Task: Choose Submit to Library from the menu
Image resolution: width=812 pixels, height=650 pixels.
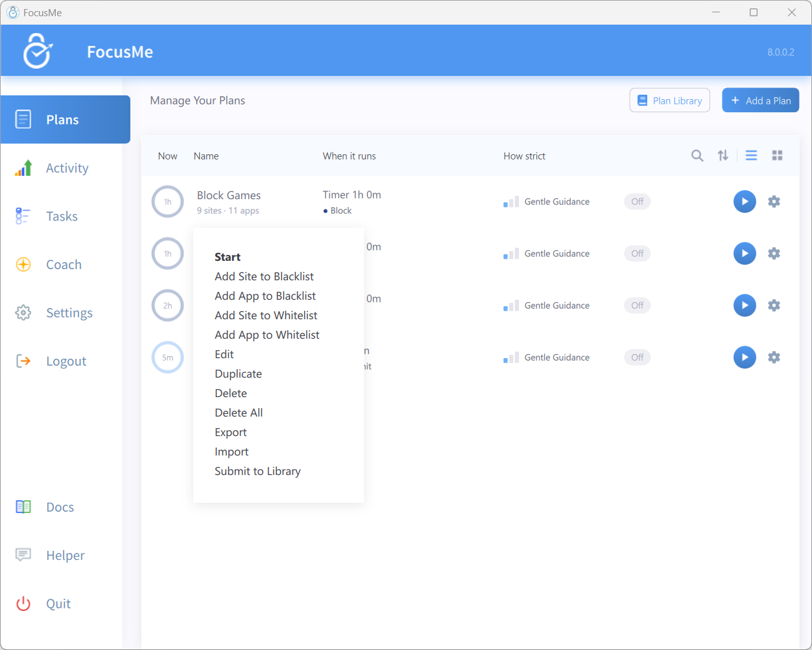Action: (x=257, y=471)
